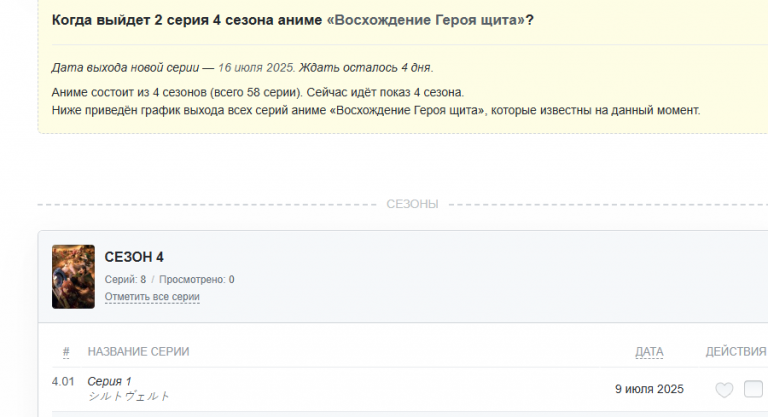Open the Season 4 poster thumbnail
Screen dimensions: 768x417
pos(73,277)
